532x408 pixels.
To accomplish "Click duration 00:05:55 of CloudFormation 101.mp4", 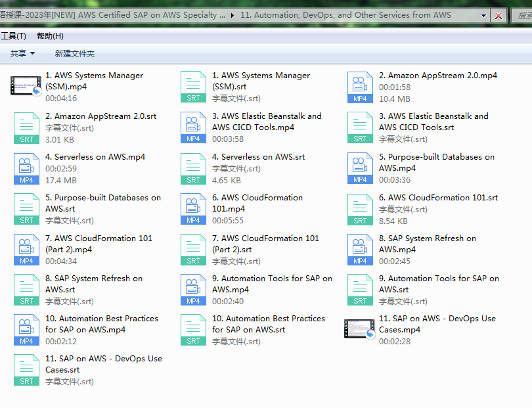I will 228,220.
